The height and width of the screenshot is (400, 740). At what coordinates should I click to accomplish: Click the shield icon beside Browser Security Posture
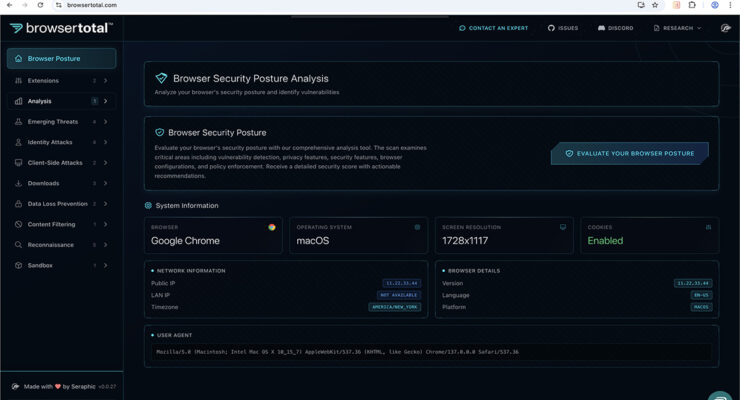pos(160,132)
